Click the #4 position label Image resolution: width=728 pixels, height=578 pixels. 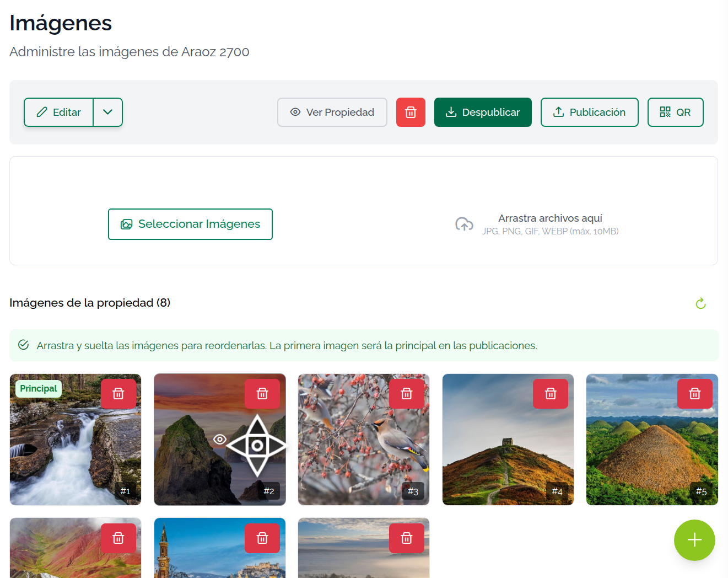tap(557, 491)
